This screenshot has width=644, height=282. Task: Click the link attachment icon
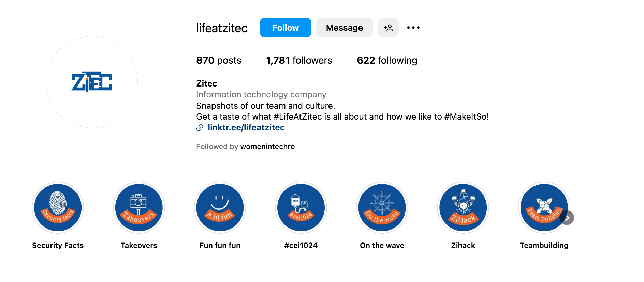point(200,128)
